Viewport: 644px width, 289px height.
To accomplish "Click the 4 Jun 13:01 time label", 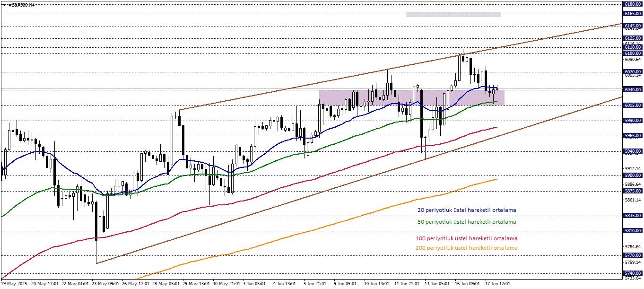I will (x=285, y=284).
